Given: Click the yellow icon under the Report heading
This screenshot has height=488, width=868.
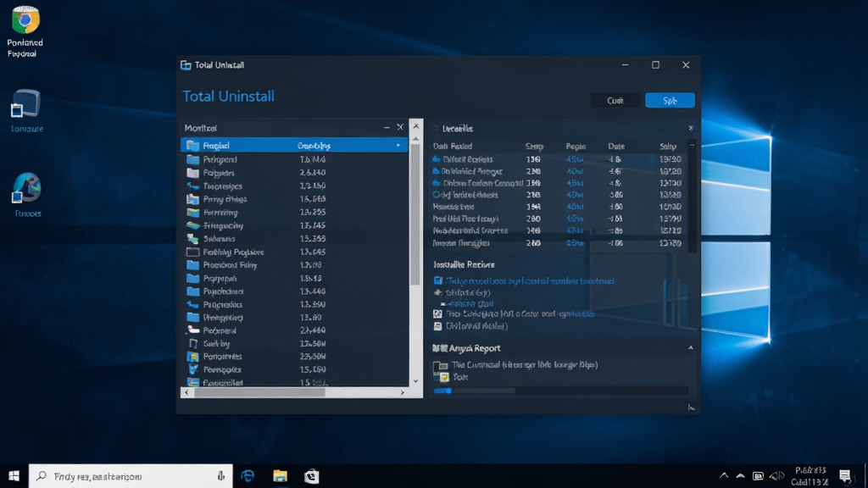Looking at the screenshot, I should 444,377.
